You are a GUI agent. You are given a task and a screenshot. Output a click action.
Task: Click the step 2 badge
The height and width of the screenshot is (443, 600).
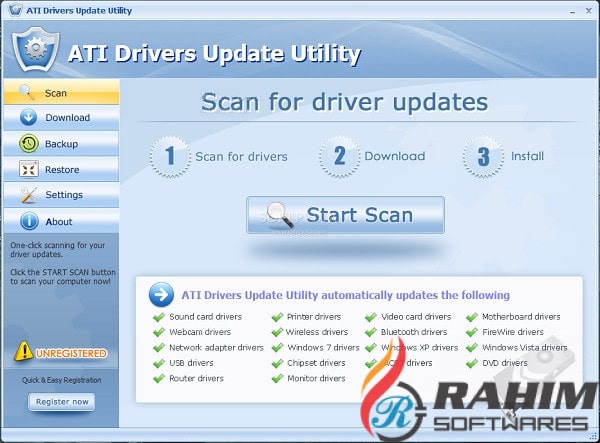click(339, 156)
